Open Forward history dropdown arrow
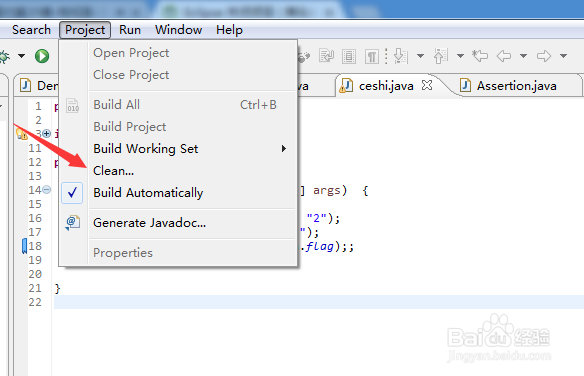The image size is (584, 376). point(564,56)
